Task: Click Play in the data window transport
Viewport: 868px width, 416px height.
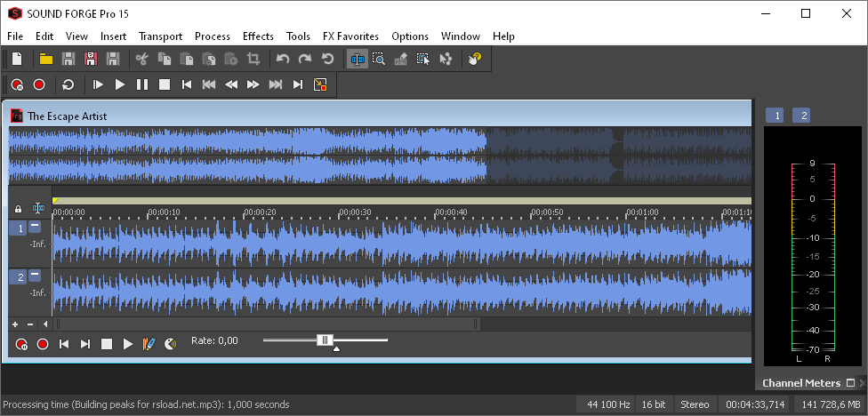Action: coord(128,344)
